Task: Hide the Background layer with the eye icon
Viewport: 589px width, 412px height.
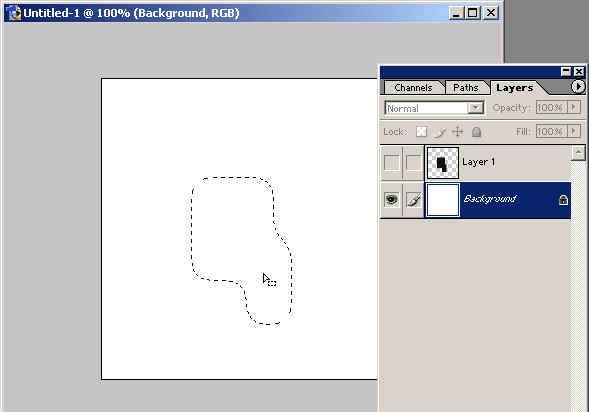Action: 391,199
